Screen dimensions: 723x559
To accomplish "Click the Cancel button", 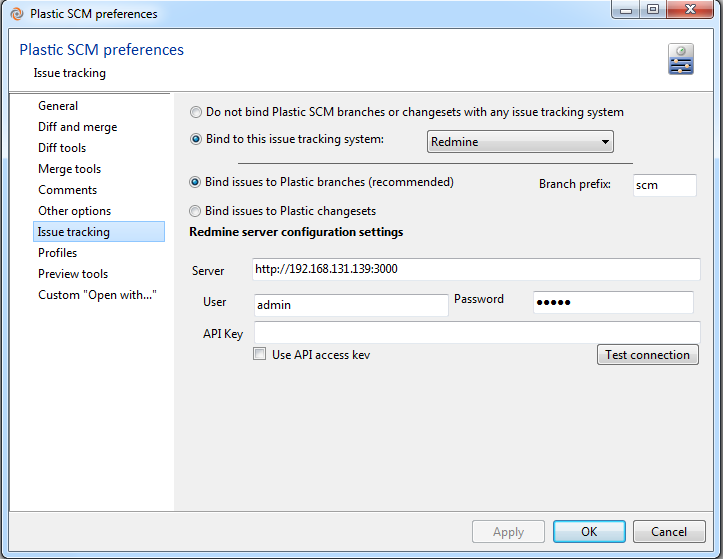I will coord(669,532).
